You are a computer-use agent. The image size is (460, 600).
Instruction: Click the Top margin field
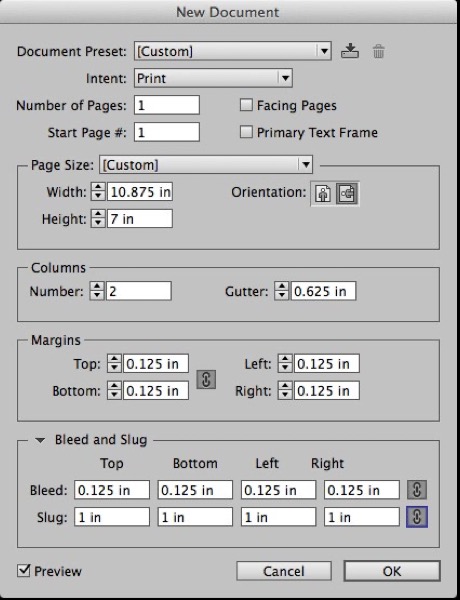156,363
